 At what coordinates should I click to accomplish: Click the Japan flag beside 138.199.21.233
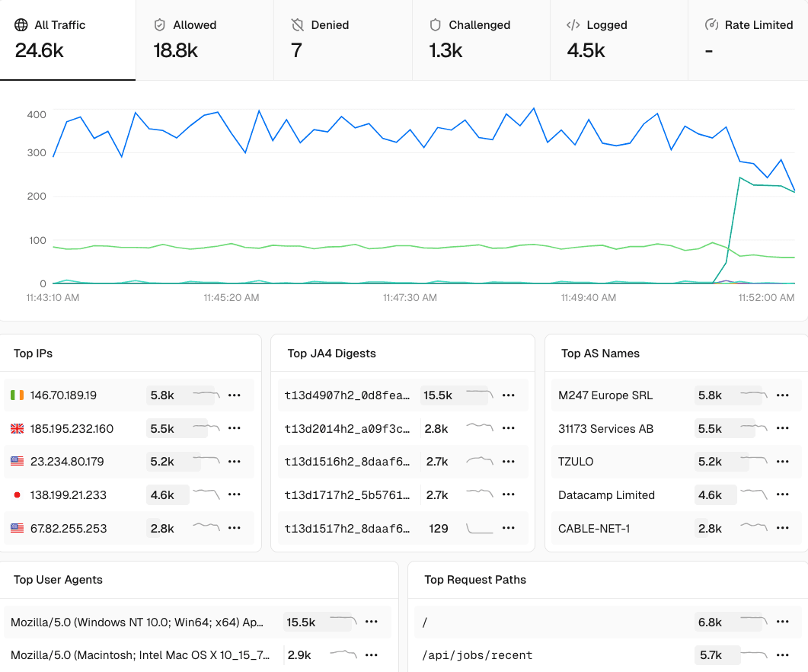[18, 494]
